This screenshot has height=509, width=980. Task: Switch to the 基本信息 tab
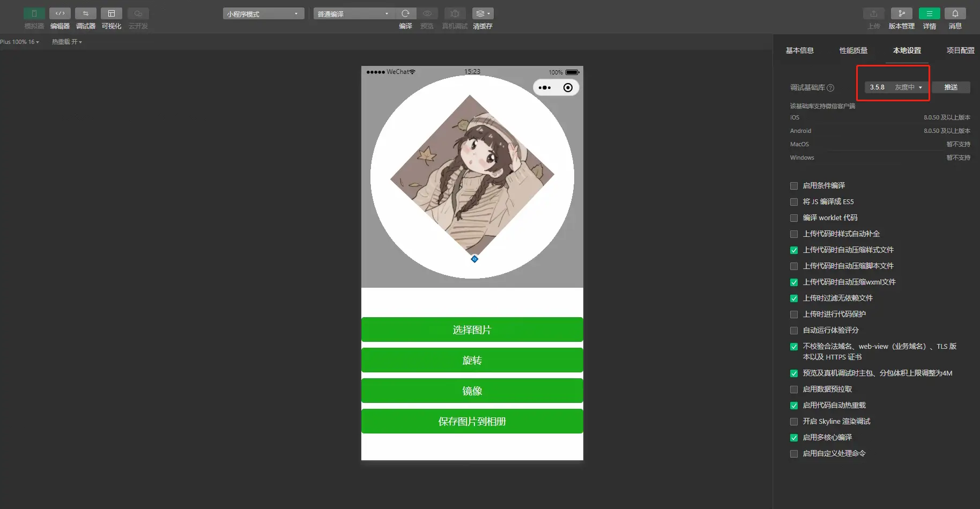800,50
